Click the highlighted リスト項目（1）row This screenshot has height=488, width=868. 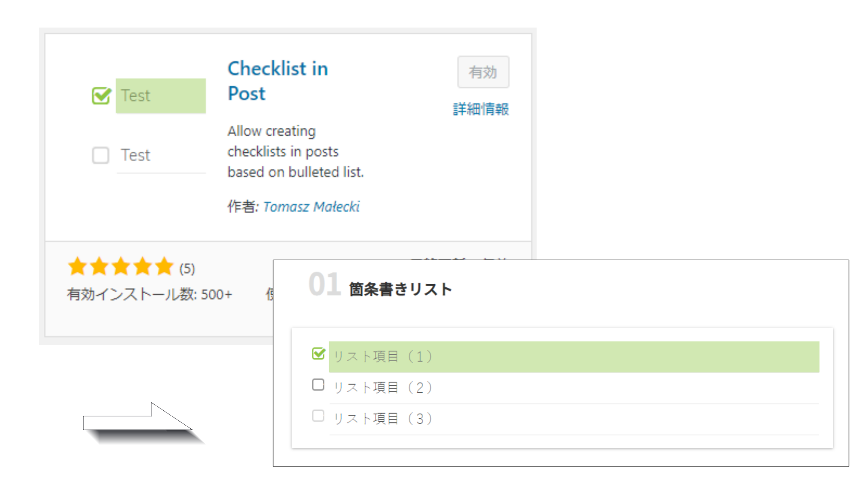(x=573, y=357)
